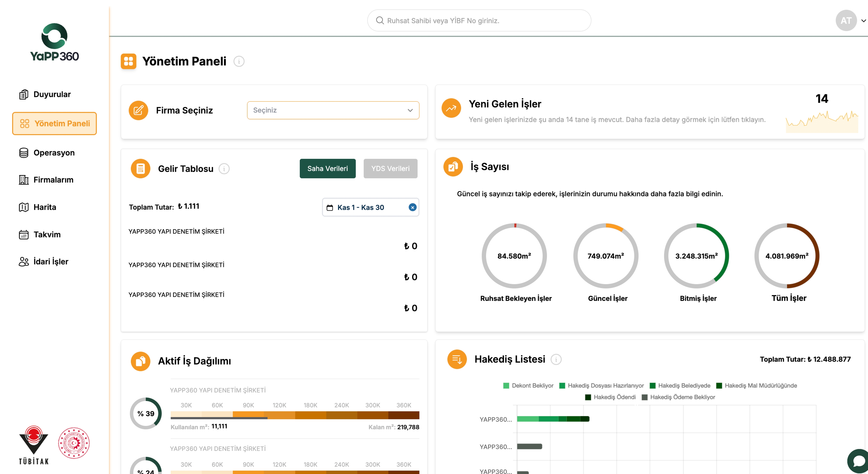868x474 pixels.
Task: Navigate to İdari İşler
Action: pos(43,262)
